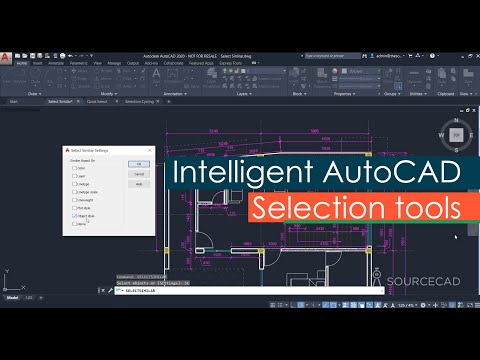Open the shopping cart Autodesk App Store icon
480x360 pixels.
pyautogui.click(x=410, y=56)
